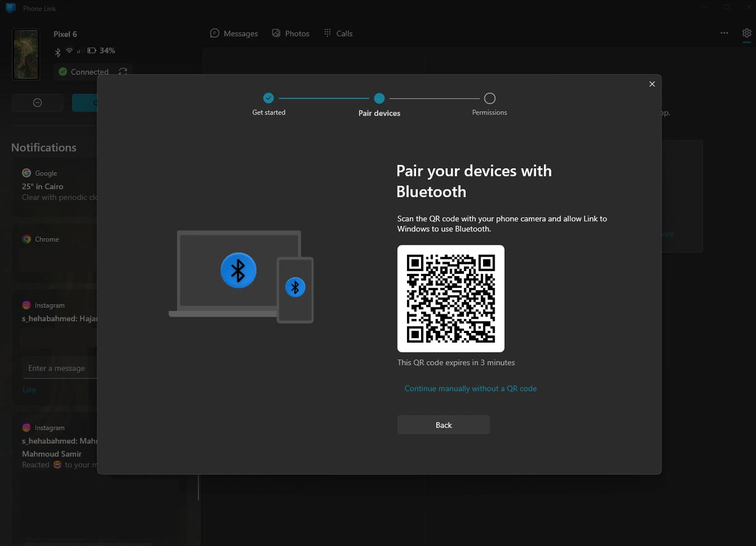Image resolution: width=756 pixels, height=546 pixels.
Task: Click the Google icon in notifications
Action: [26, 173]
